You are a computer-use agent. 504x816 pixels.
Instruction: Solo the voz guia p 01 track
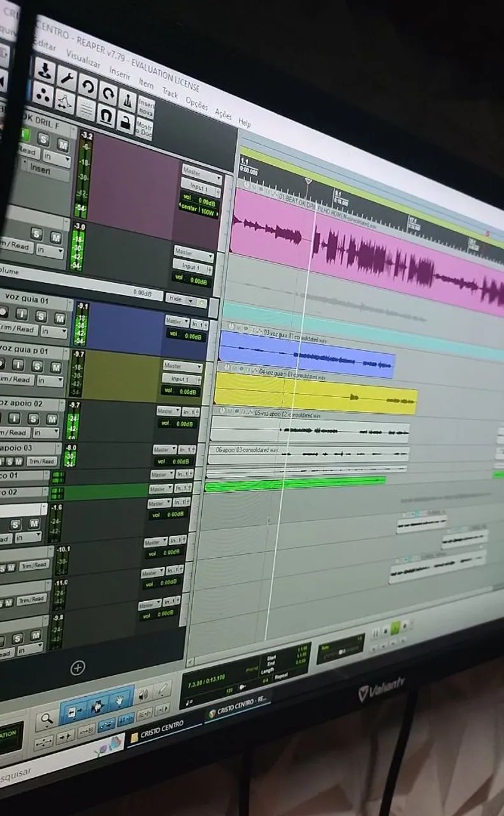pyautogui.click(x=38, y=367)
